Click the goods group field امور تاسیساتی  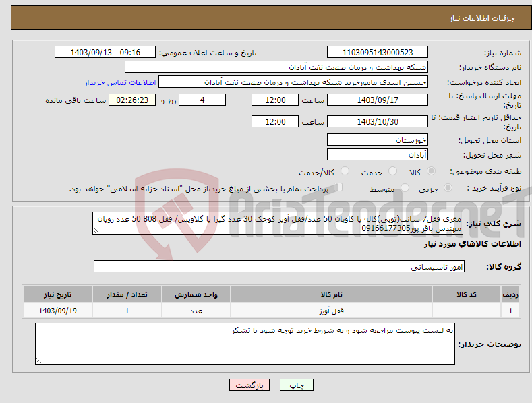279,267
